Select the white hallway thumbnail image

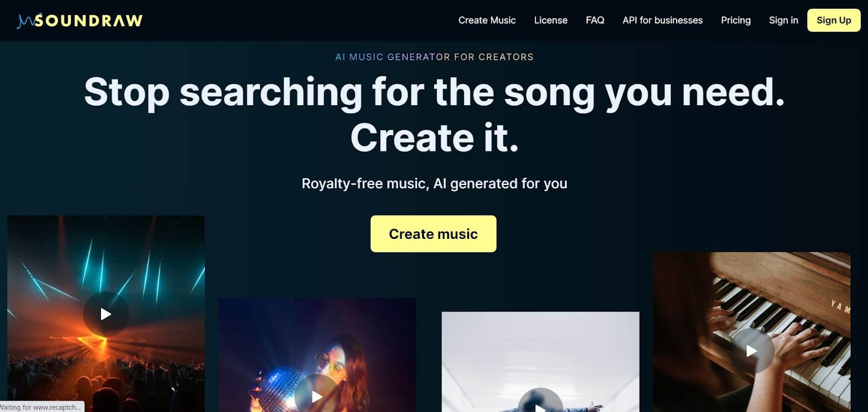pyautogui.click(x=540, y=362)
